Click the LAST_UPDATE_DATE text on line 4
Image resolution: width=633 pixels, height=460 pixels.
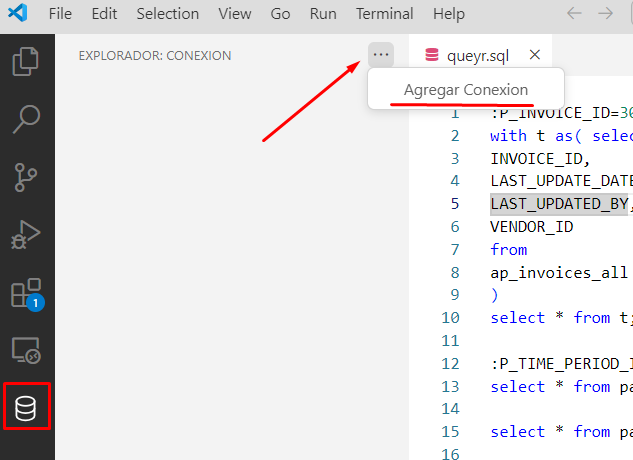coord(562,181)
